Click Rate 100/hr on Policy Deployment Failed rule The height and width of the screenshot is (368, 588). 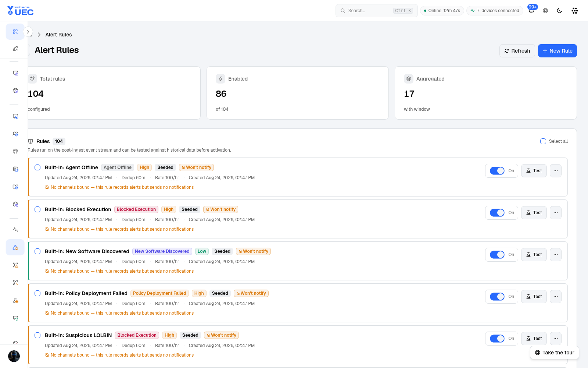[167, 304]
